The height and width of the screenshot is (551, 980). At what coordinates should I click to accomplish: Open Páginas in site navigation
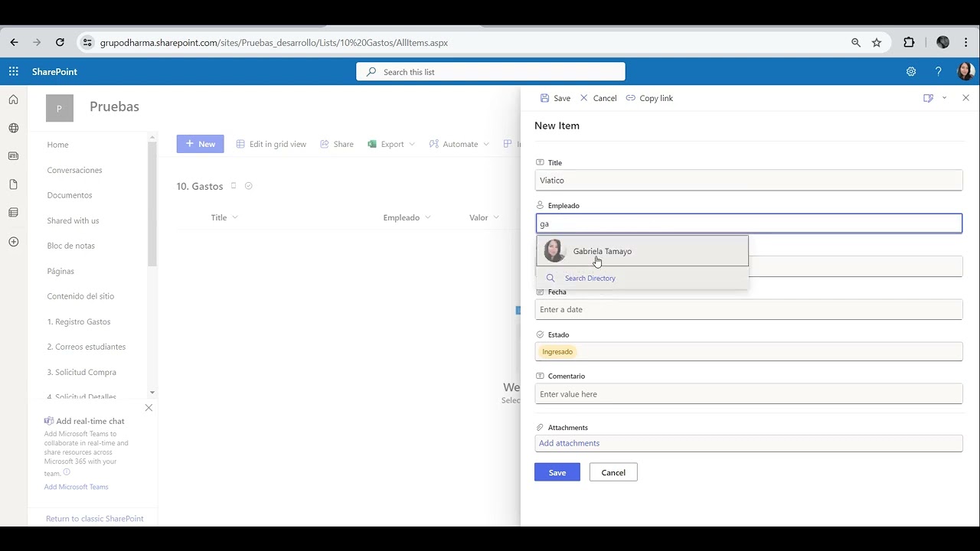pos(60,271)
